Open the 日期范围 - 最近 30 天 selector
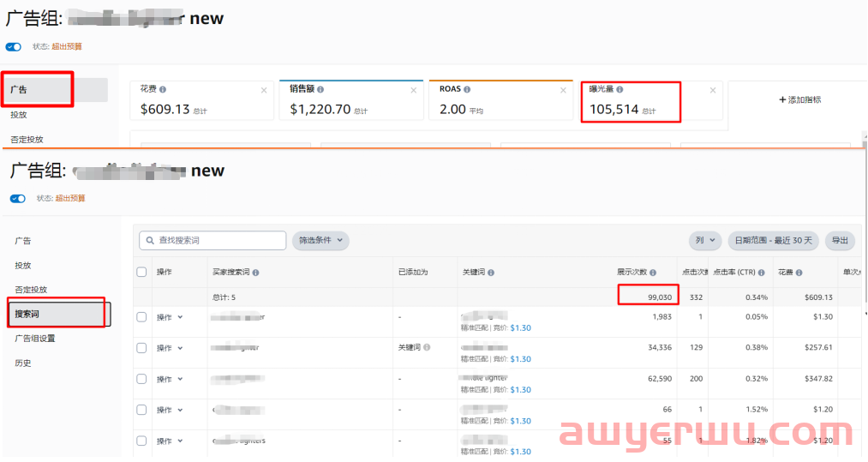Image resolution: width=868 pixels, height=462 pixels. coord(774,241)
